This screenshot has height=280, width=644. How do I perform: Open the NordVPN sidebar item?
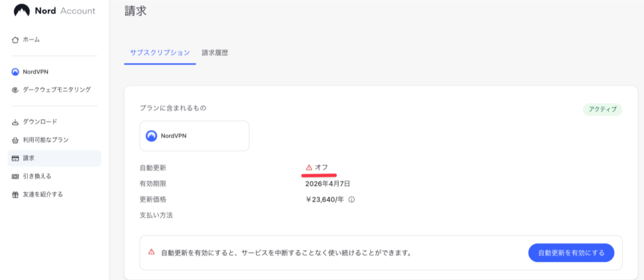point(54,72)
